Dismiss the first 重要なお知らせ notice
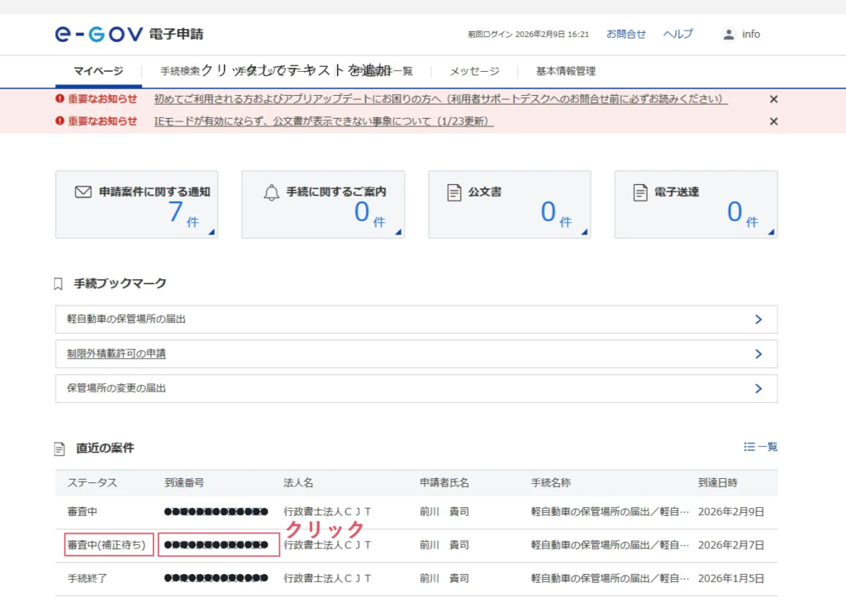This screenshot has width=846, height=616. (773, 99)
